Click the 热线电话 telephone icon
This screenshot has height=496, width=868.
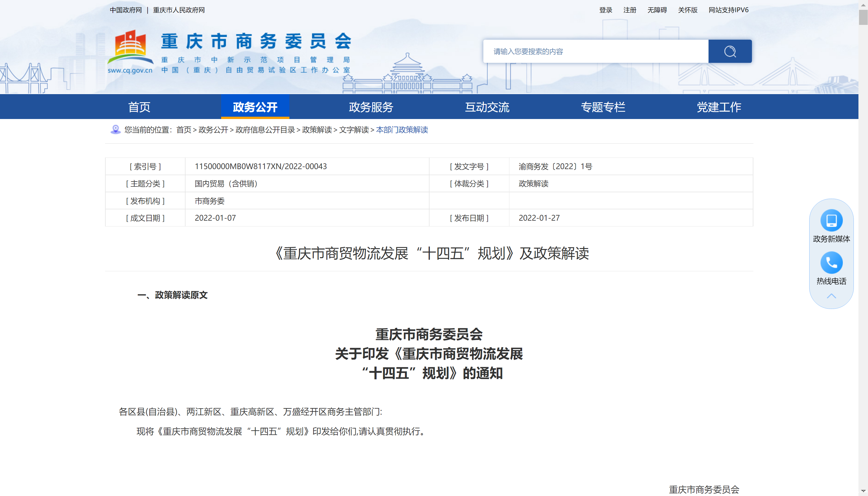831,263
